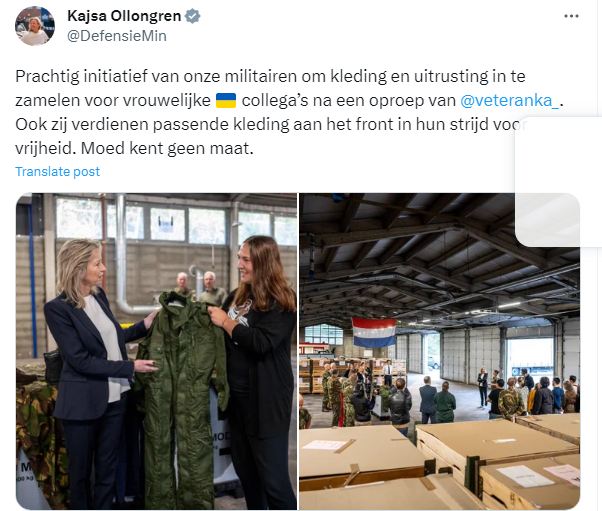
Task: Click the Dutch flag hanging in the warehouse photo
Action: (x=374, y=332)
